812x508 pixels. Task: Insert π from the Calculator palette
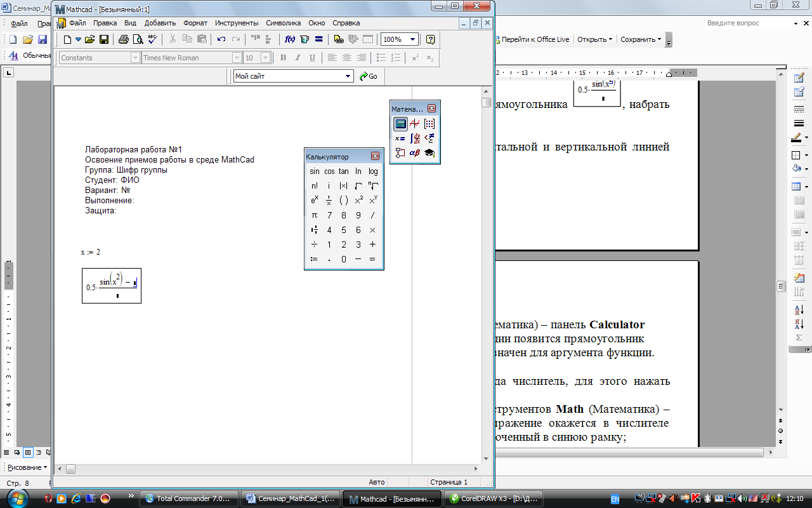(315, 215)
